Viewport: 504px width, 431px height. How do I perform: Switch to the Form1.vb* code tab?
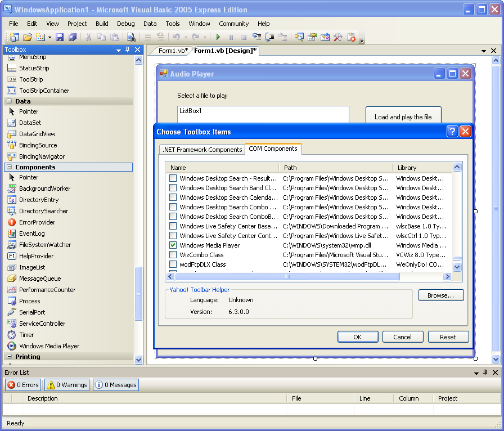tap(173, 51)
